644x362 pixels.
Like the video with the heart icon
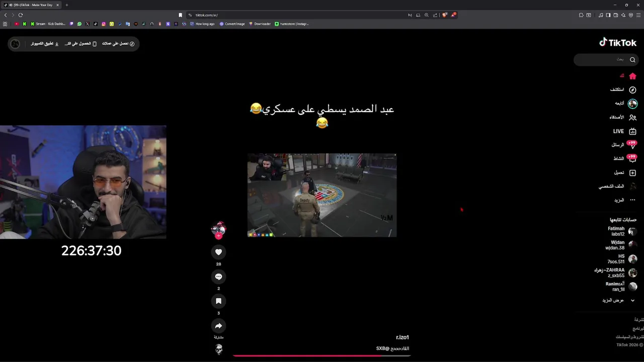pos(218,252)
